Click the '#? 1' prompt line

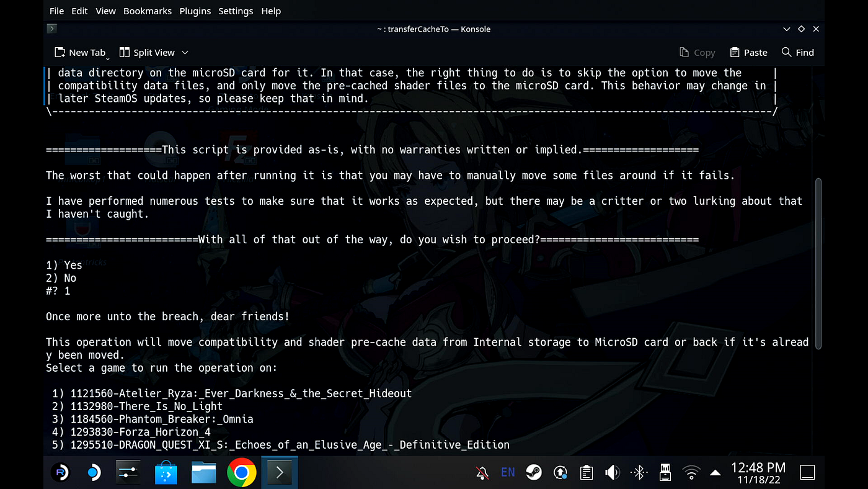58,291
